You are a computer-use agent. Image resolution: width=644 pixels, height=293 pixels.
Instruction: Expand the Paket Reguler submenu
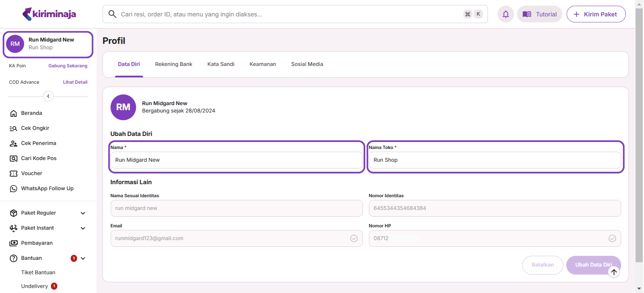click(x=83, y=213)
